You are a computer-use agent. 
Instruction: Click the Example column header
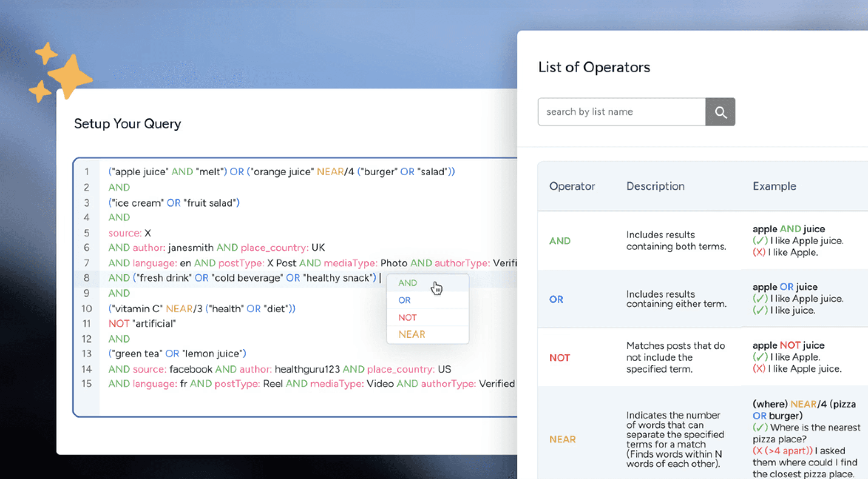pos(774,186)
